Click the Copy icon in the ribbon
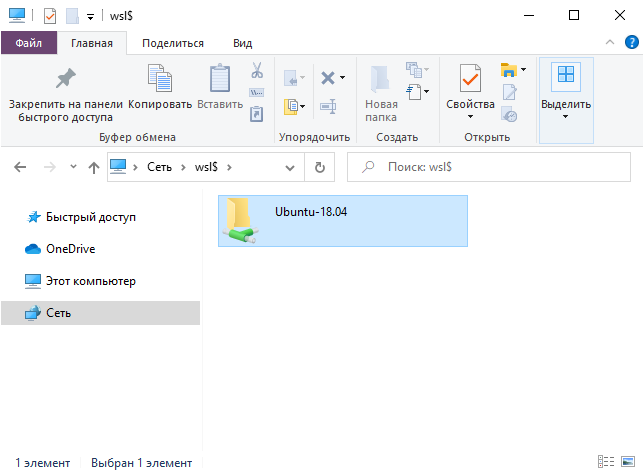Screen dimensions: 644x475 [160, 78]
